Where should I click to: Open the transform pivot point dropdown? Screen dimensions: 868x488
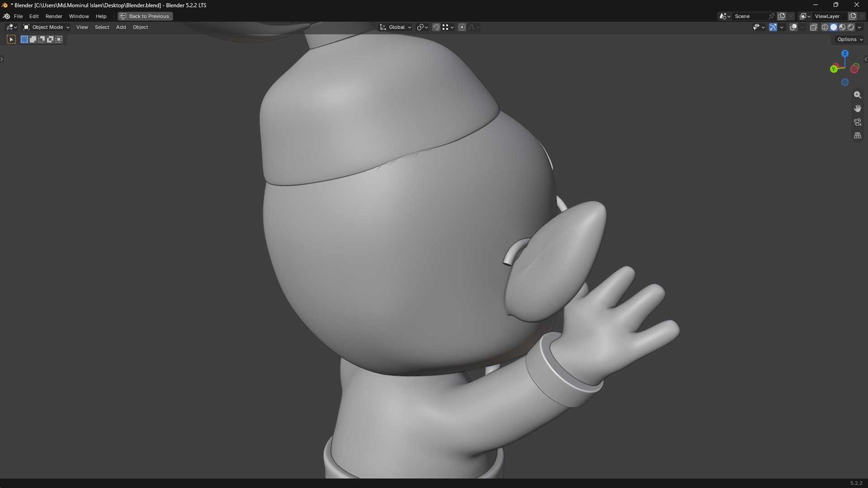point(423,28)
